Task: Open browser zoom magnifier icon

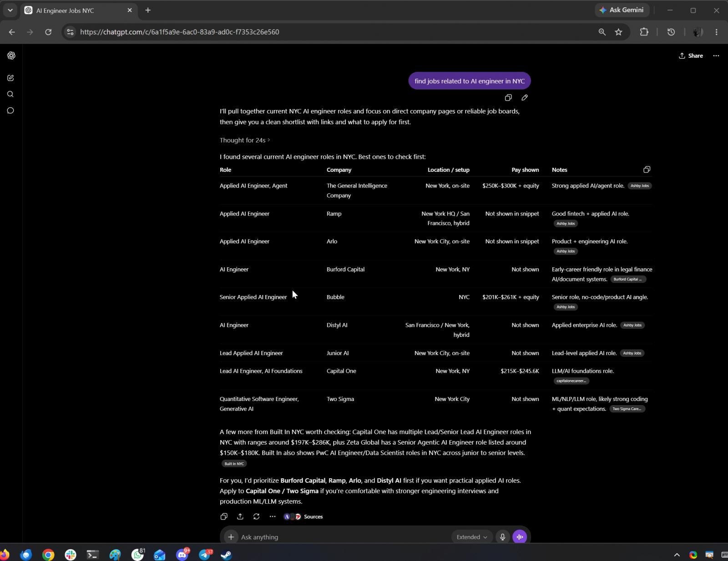Action: coord(602,32)
